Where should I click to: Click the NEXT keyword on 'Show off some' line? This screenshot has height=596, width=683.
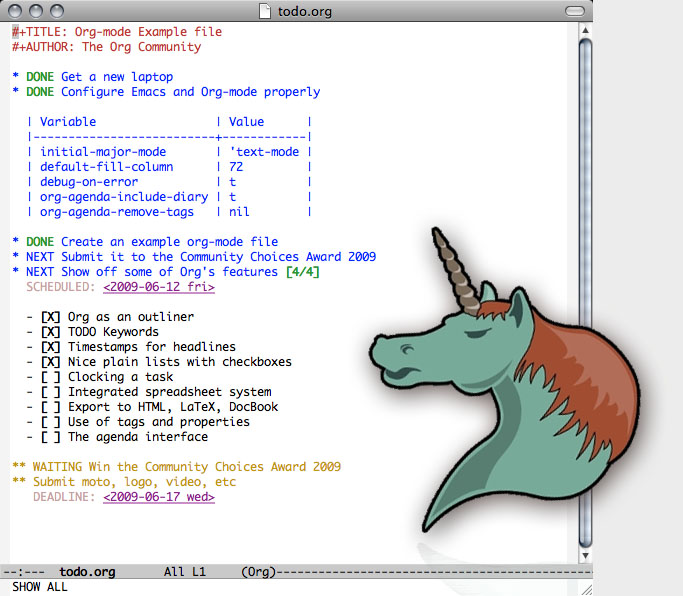[x=40, y=272]
